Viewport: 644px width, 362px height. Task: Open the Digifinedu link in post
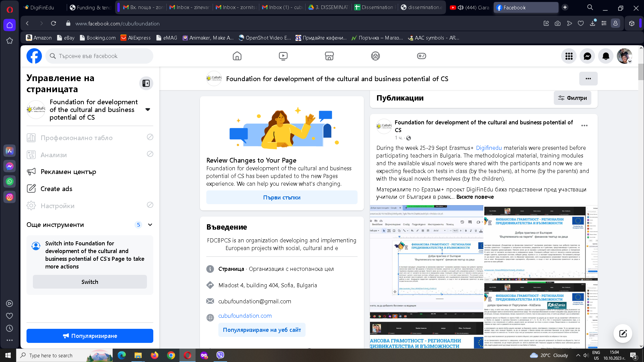[489, 148]
